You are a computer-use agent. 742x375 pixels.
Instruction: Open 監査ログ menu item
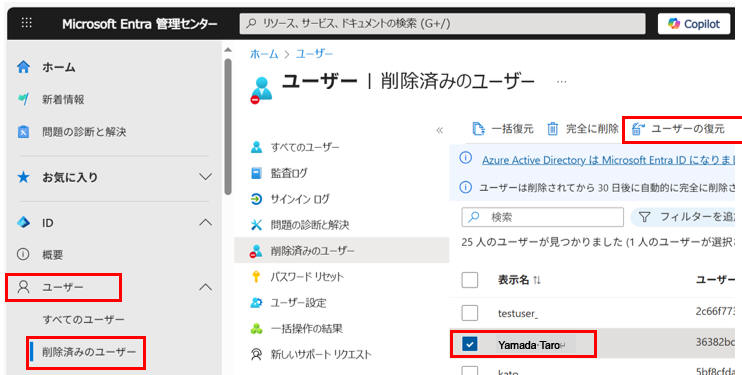click(289, 173)
